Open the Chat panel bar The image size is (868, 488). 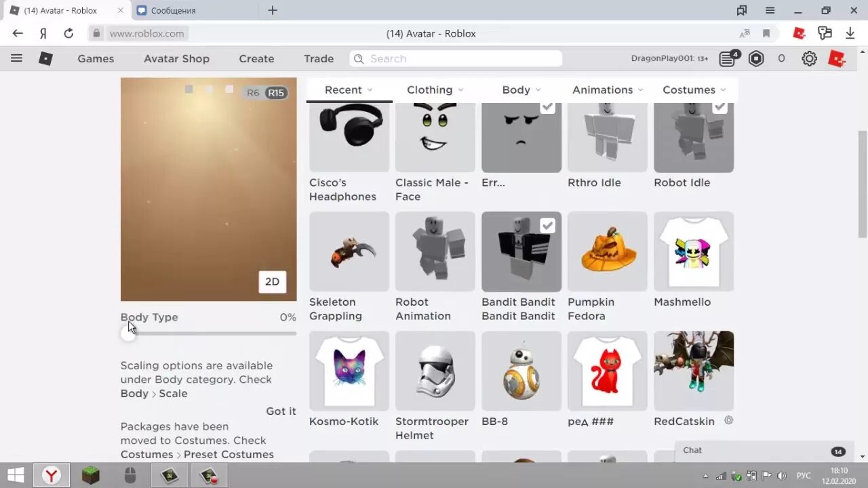pyautogui.click(x=765, y=451)
